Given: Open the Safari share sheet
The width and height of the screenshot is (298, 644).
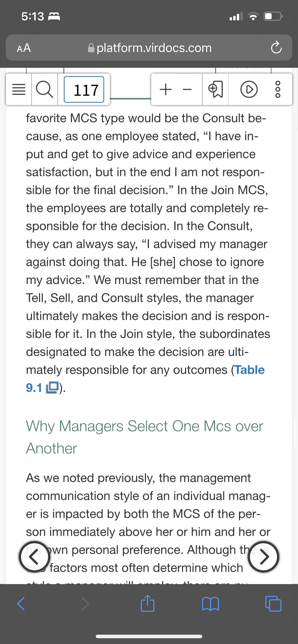Looking at the screenshot, I should click(x=148, y=603).
